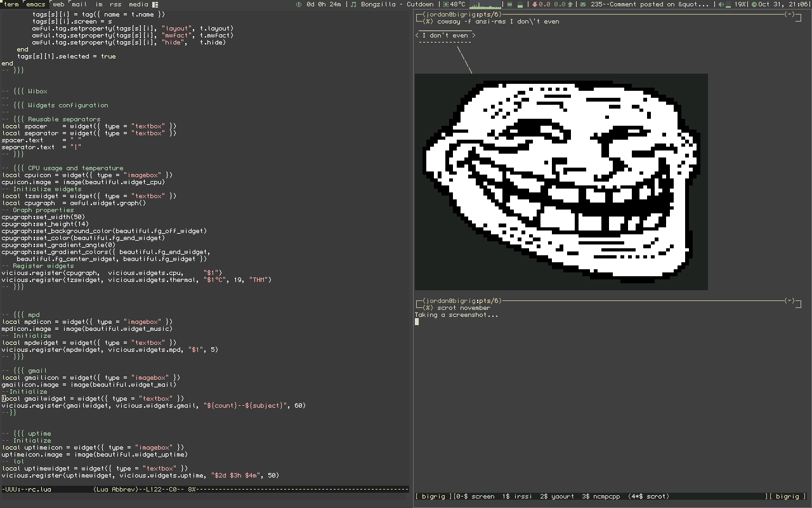
Task: Click the memory usage icon
Action: (x=509, y=4)
